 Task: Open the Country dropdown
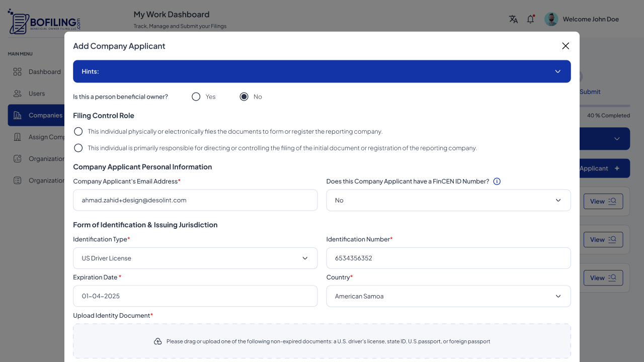448,296
